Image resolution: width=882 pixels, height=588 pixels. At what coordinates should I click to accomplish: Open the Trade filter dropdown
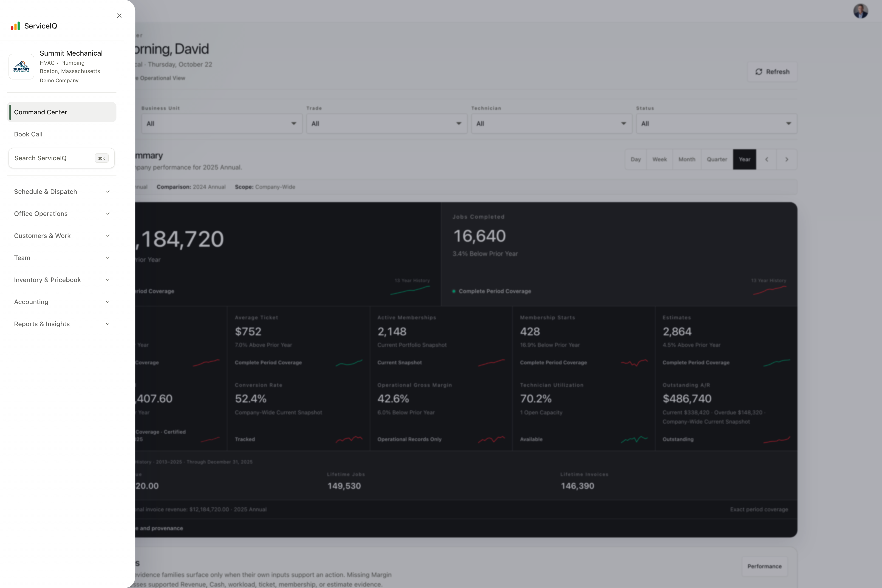pyautogui.click(x=387, y=123)
